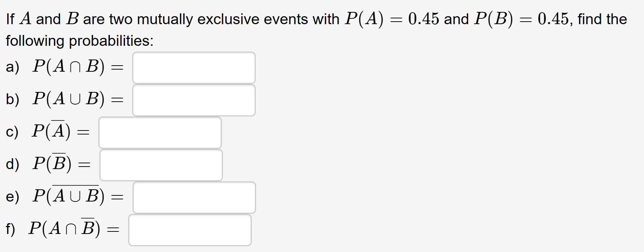Click the P(B̅) expression text

51,165
